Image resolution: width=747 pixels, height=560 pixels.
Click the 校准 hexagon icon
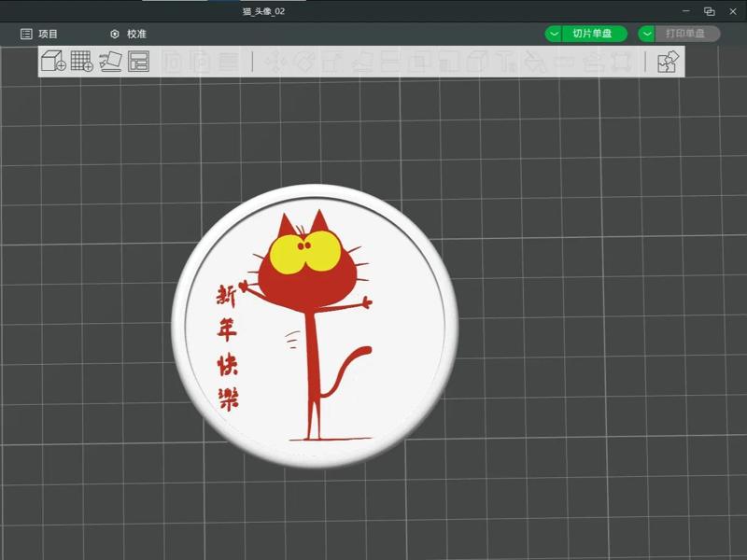(114, 34)
